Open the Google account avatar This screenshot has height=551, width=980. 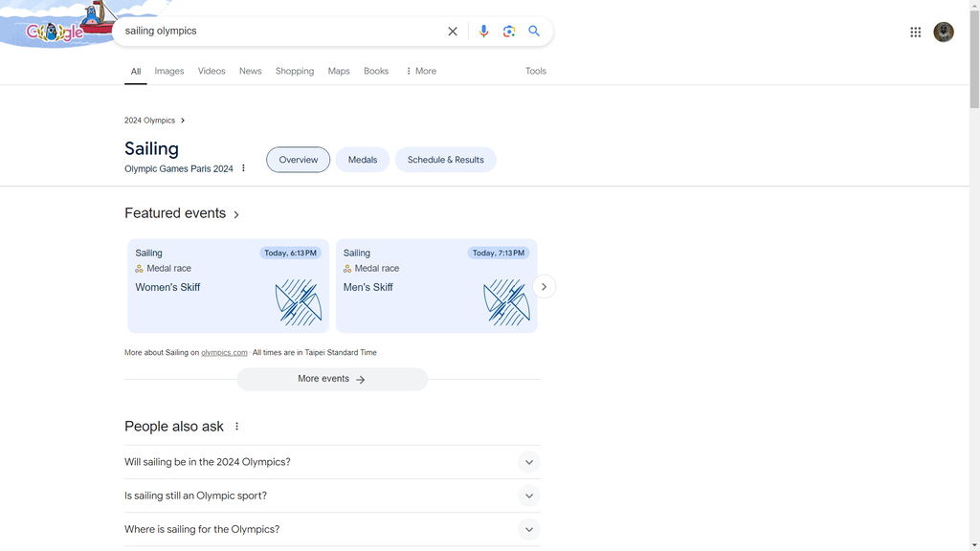944,32
